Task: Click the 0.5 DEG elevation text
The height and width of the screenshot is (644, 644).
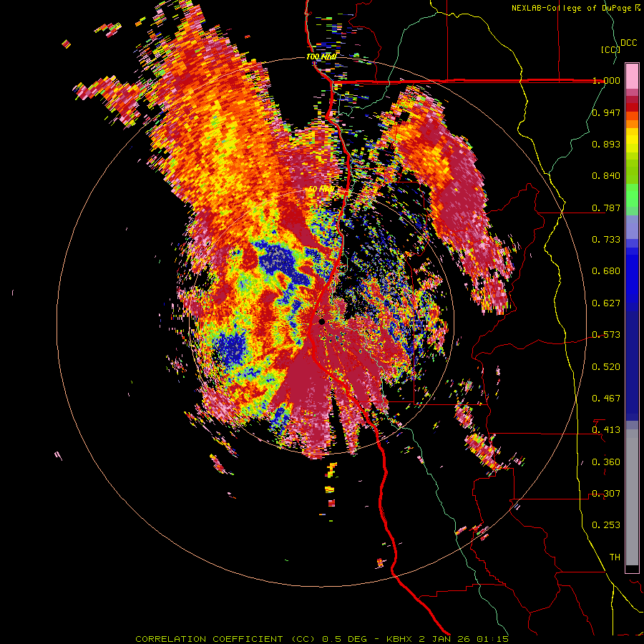Action: 345,639
